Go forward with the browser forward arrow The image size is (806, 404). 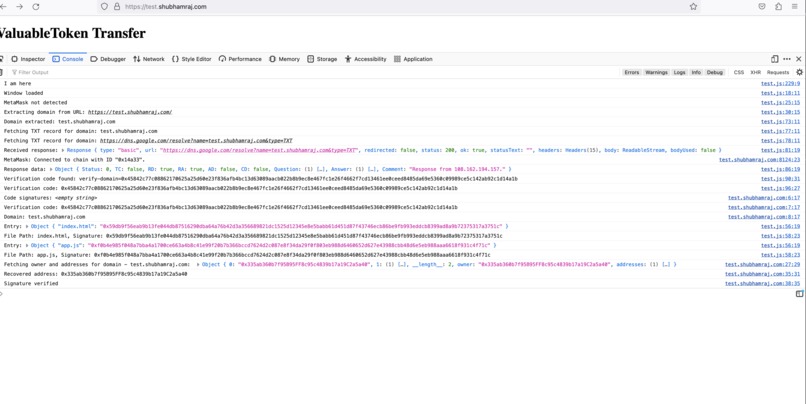click(x=20, y=7)
